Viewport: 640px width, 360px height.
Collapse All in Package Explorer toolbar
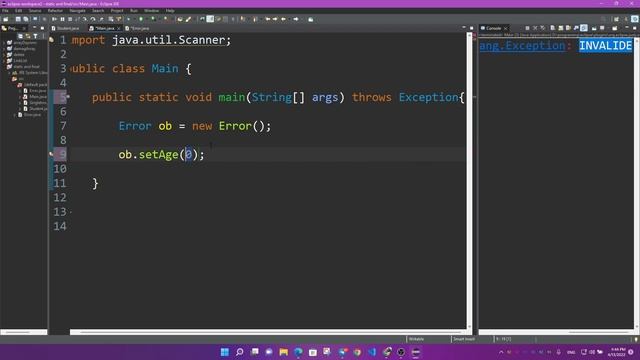(20, 36)
